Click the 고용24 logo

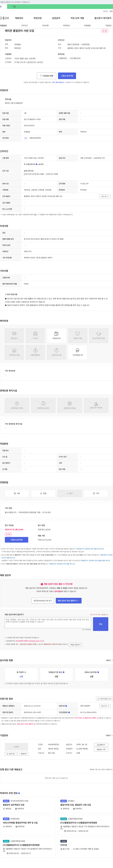pos(4,18)
